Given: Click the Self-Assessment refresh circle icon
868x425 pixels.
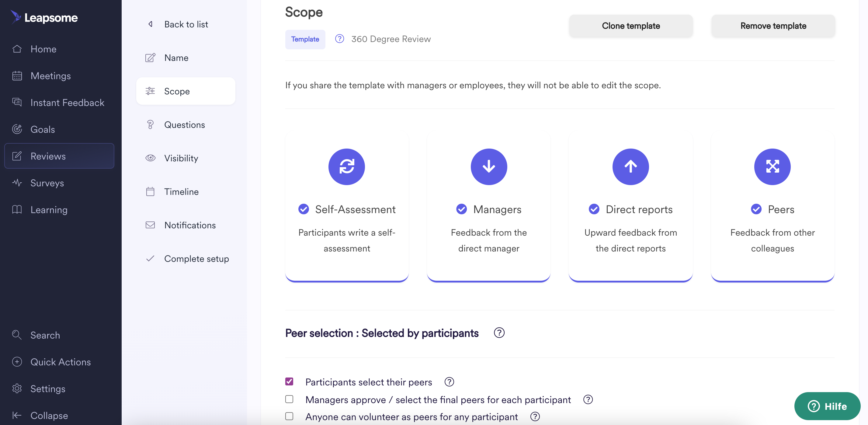Looking at the screenshot, I should [x=346, y=167].
